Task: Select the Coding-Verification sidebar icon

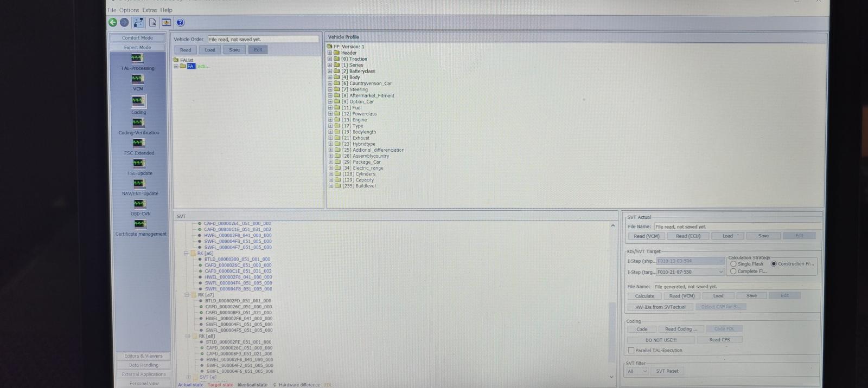Action: tap(138, 123)
